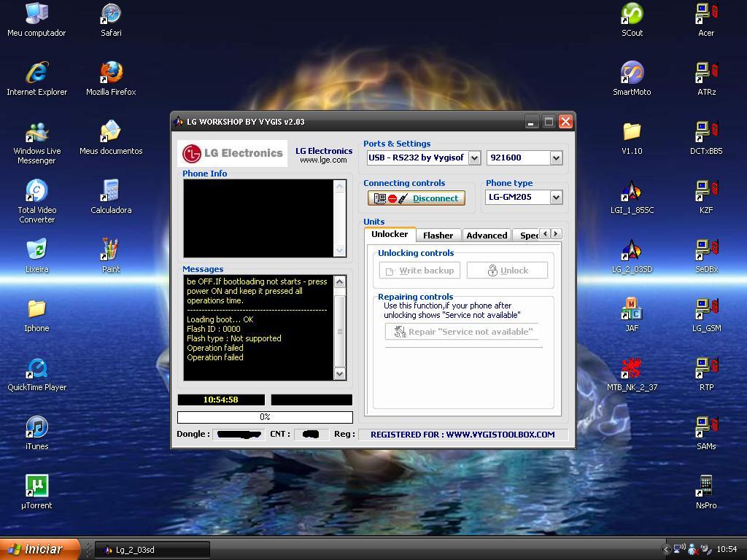Launch DCTxBB5 desktop shortcut
Viewport: 747px width, 560px height.
pyautogui.click(x=706, y=138)
